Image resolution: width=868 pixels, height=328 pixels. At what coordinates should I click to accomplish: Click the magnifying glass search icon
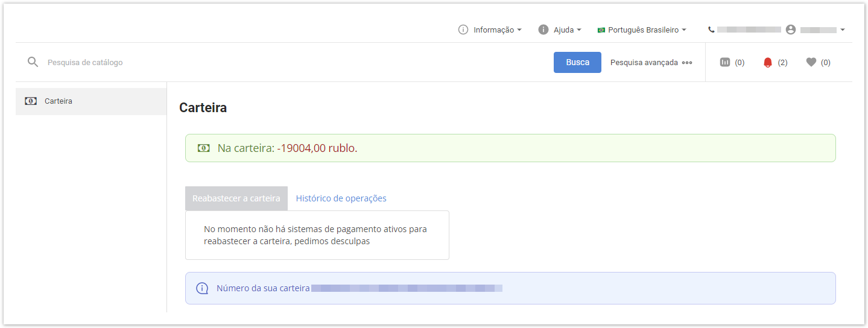33,62
